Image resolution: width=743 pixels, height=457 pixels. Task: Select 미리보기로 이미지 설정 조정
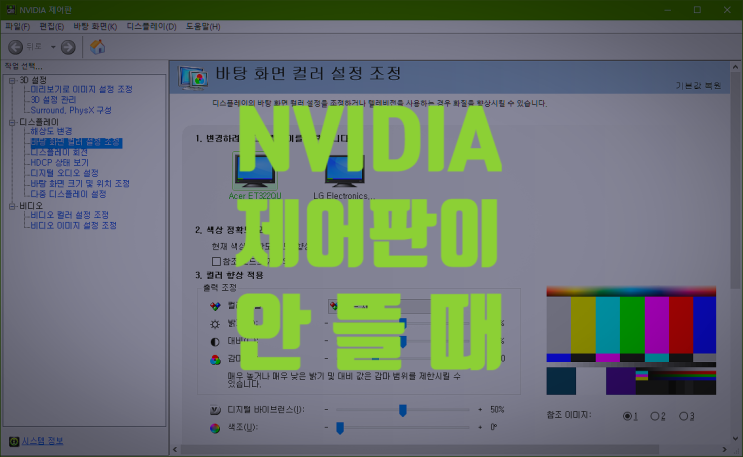(x=82, y=89)
